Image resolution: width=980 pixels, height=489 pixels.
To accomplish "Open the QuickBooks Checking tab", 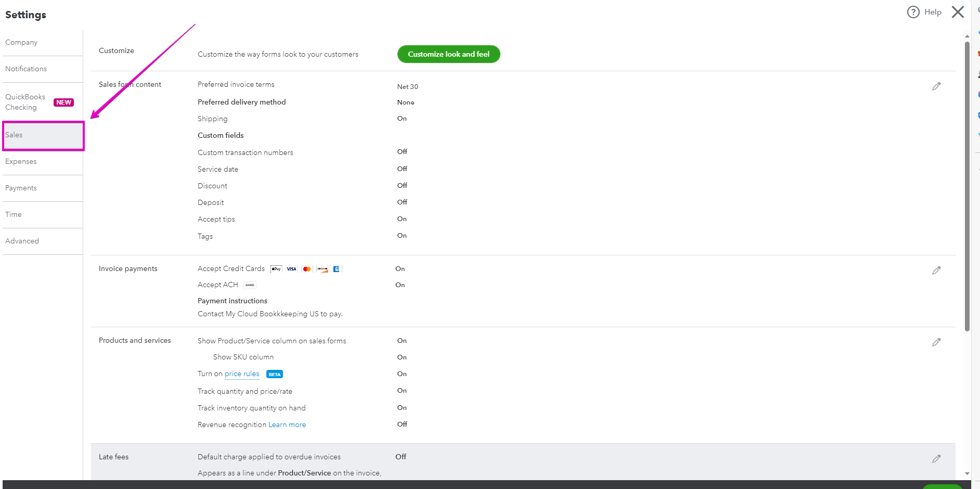I will tap(43, 102).
